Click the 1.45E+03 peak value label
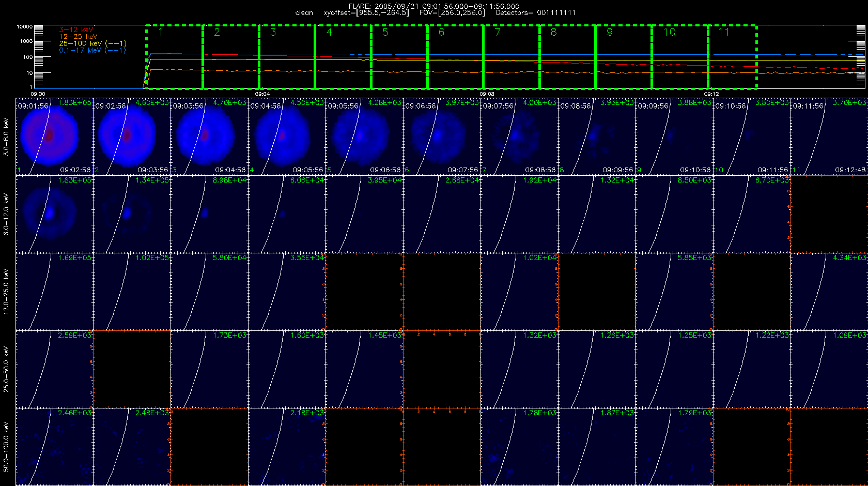 pos(385,336)
